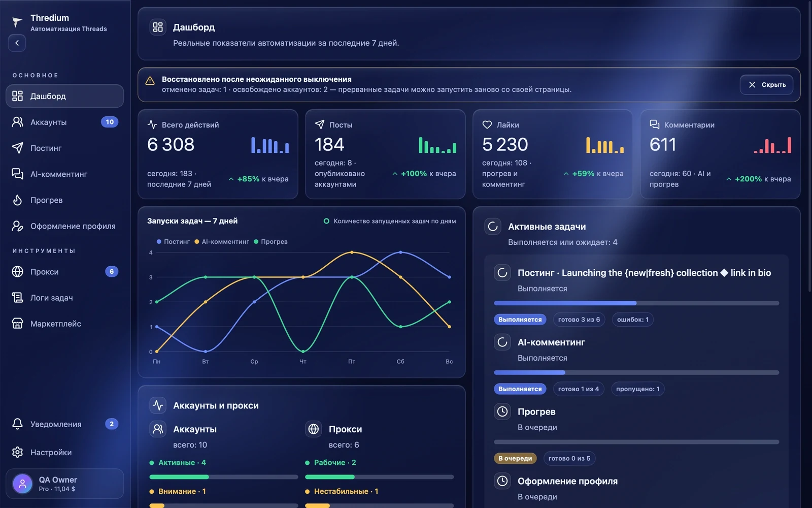Click the Уведомления bell icon
The height and width of the screenshot is (508, 812).
coord(17,424)
